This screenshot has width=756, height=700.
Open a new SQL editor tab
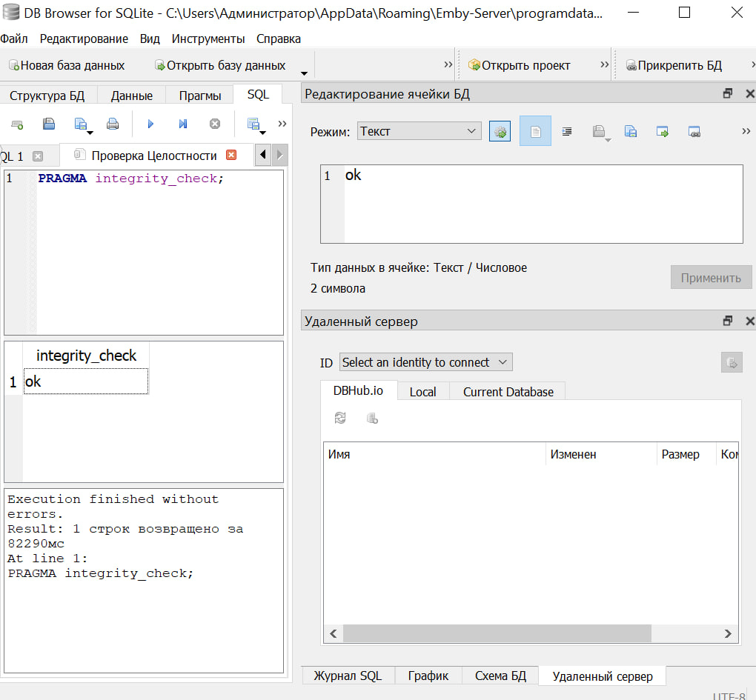pos(16,124)
